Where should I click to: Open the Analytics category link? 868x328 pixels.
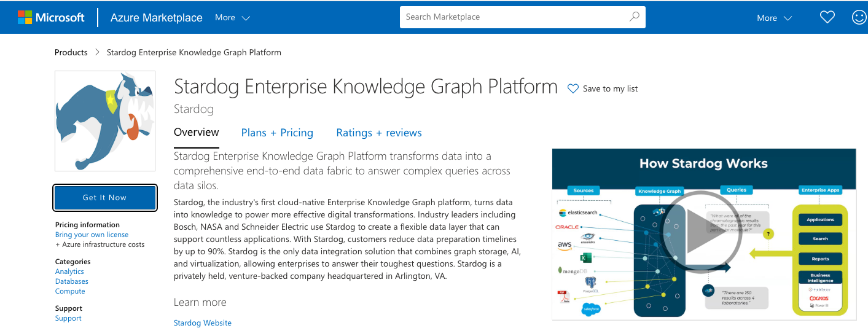coord(69,271)
